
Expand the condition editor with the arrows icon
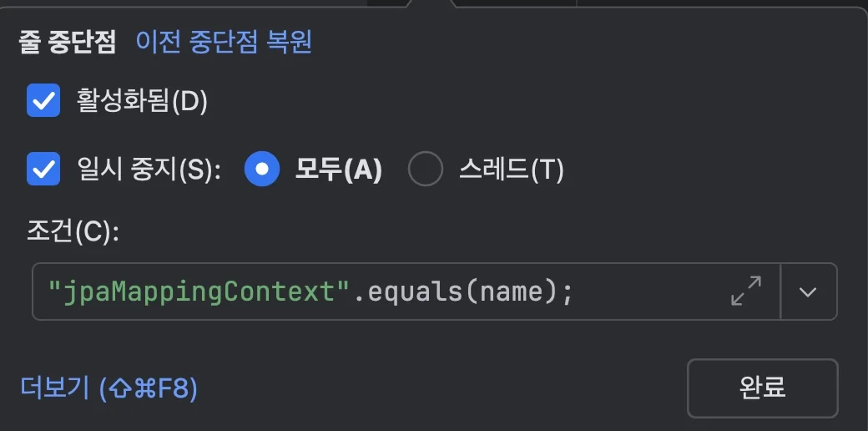click(x=745, y=292)
